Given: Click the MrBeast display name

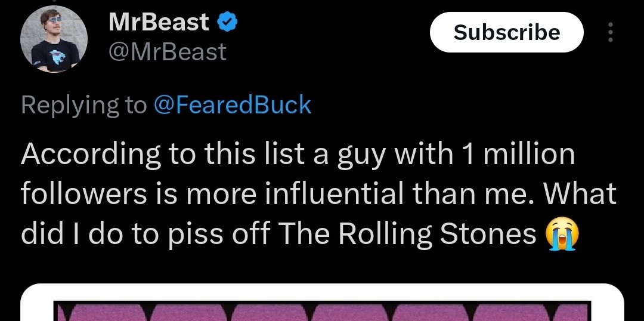Looking at the screenshot, I should 159,23.
